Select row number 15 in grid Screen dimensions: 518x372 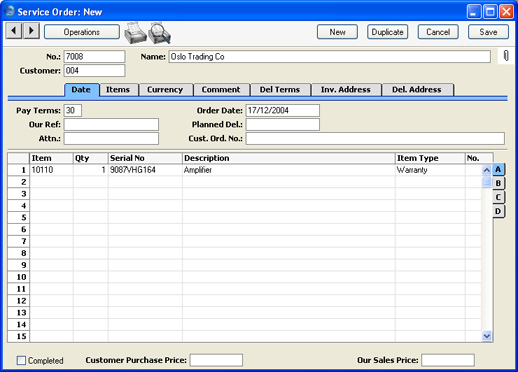[x=19, y=336]
